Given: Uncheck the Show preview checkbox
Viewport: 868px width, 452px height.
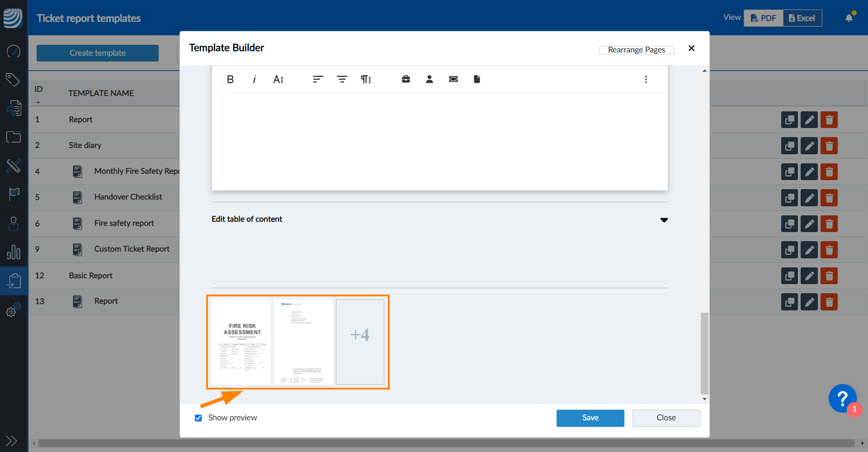Looking at the screenshot, I should [198, 418].
